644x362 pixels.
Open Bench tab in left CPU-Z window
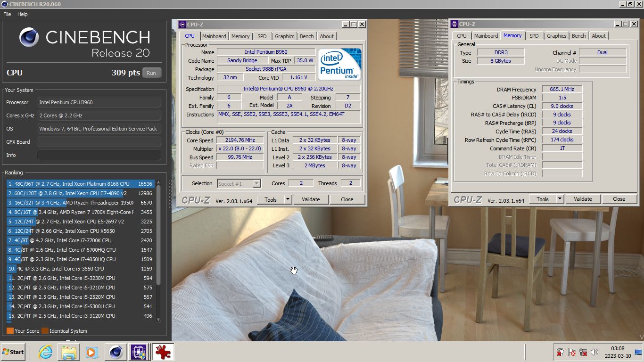click(x=307, y=36)
